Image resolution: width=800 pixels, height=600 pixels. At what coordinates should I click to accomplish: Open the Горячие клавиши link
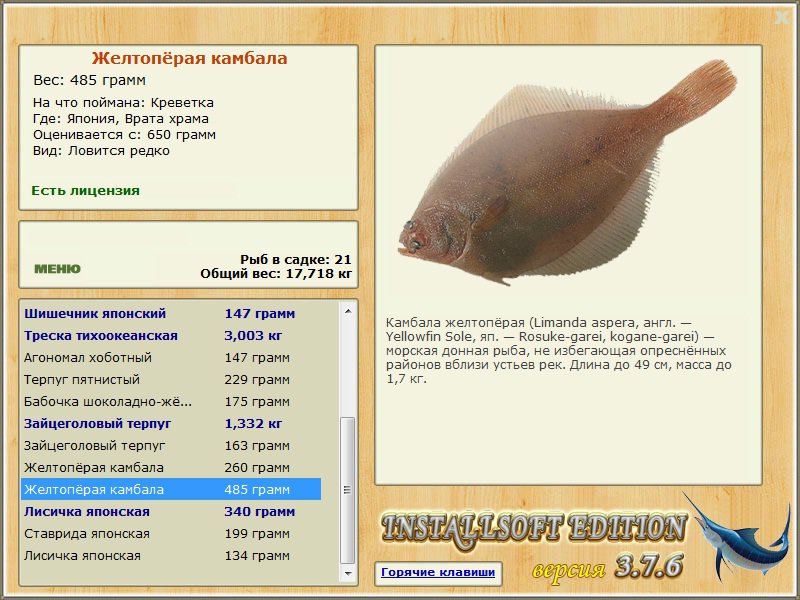coord(438,572)
